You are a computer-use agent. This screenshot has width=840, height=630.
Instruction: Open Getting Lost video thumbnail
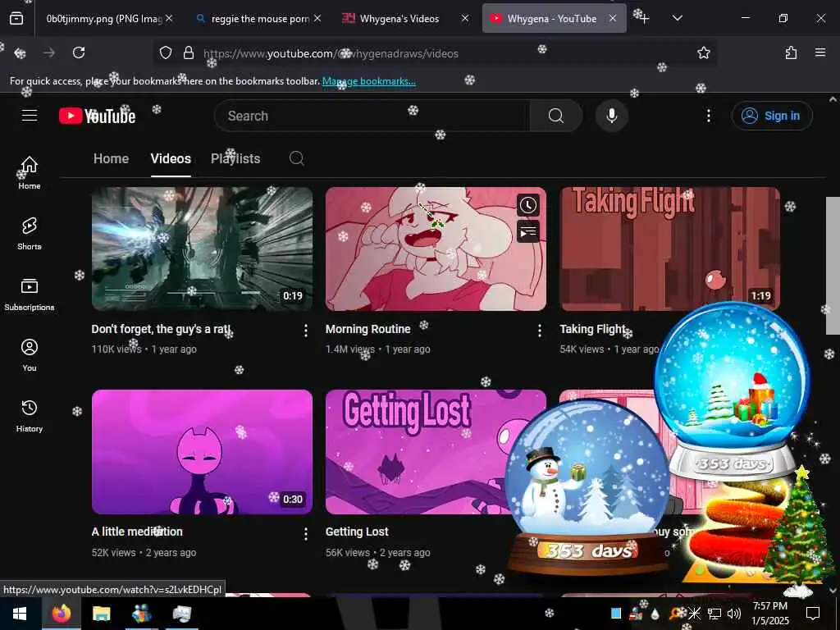click(x=436, y=452)
